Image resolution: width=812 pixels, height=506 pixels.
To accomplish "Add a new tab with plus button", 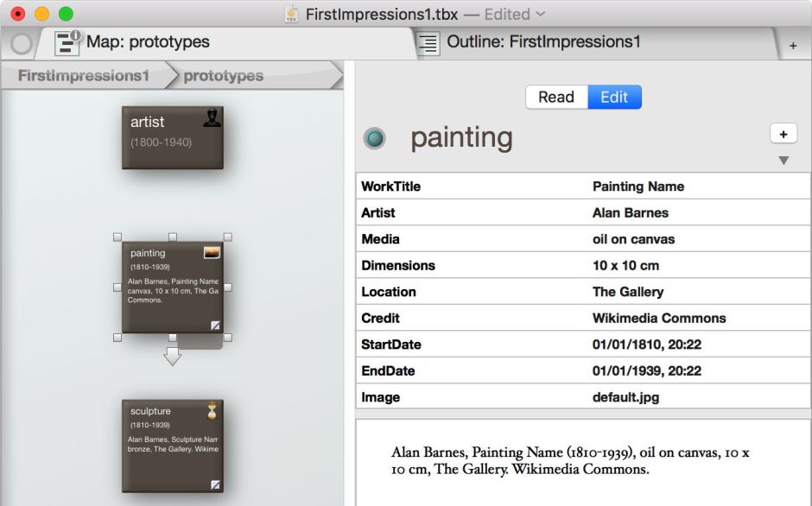I will tap(793, 46).
